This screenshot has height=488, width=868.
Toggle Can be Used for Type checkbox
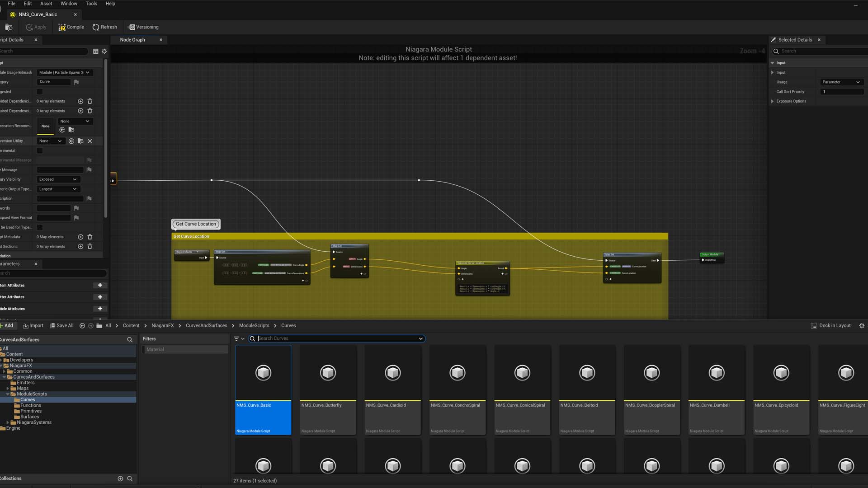coord(40,227)
